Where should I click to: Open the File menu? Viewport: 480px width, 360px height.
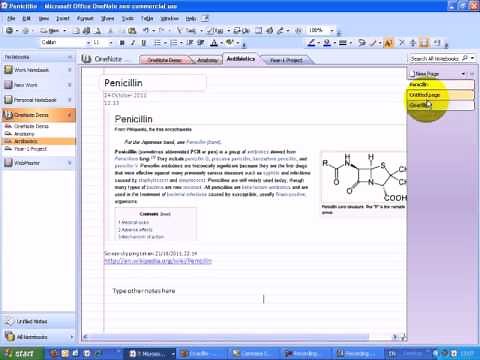11,19
